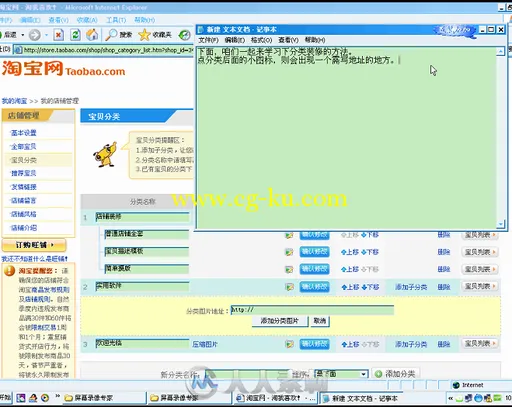512x407 pixels.
Task: Open Notepad's 格式 menu
Action: [261, 40]
